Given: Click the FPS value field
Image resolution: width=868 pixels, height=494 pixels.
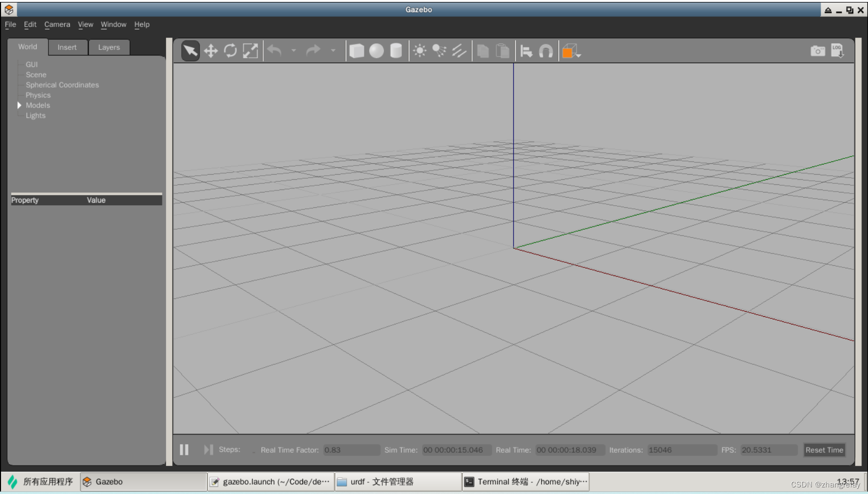Looking at the screenshot, I should [769, 450].
